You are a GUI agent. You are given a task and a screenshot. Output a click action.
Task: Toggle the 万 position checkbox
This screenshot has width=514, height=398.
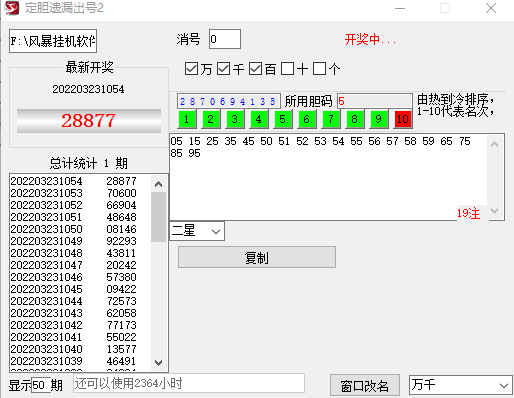click(191, 69)
